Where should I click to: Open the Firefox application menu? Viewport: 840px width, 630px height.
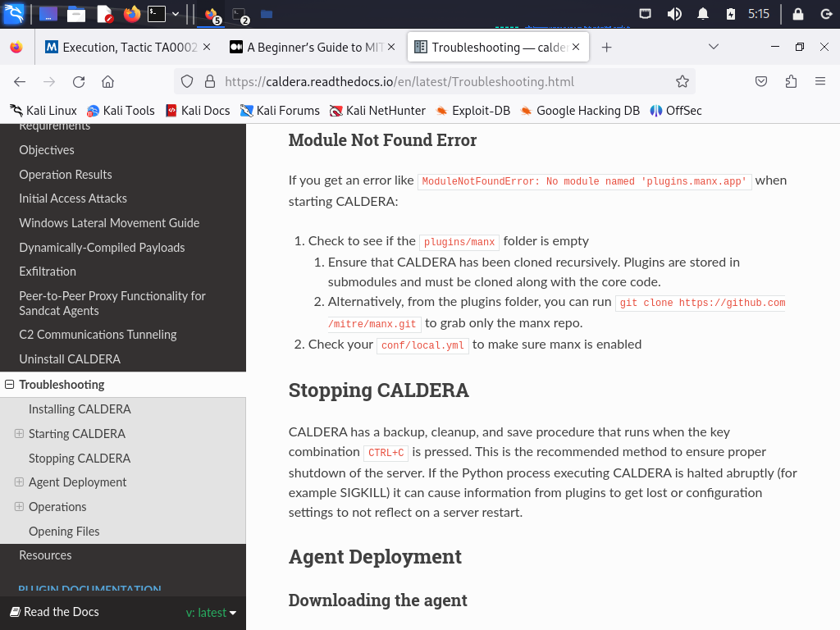point(820,81)
